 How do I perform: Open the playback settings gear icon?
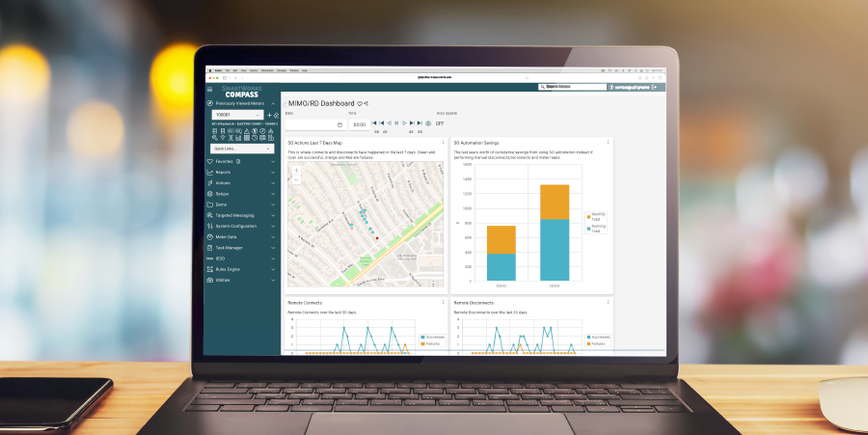click(x=428, y=123)
